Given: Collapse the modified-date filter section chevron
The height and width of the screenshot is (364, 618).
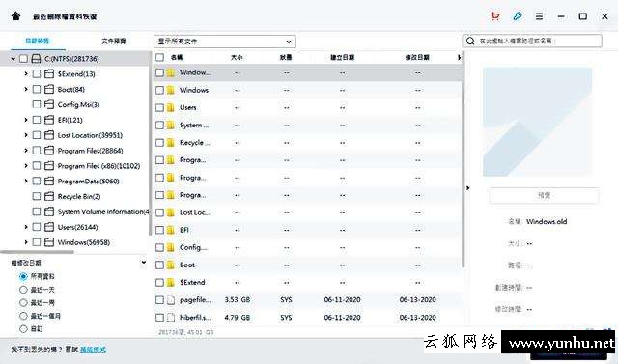Looking at the screenshot, I should (x=144, y=263).
